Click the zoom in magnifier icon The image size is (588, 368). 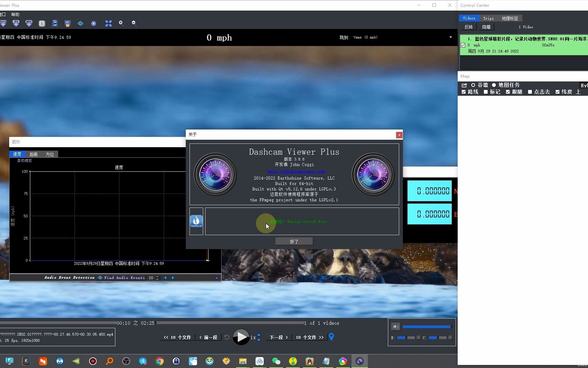pyautogui.click(x=121, y=23)
